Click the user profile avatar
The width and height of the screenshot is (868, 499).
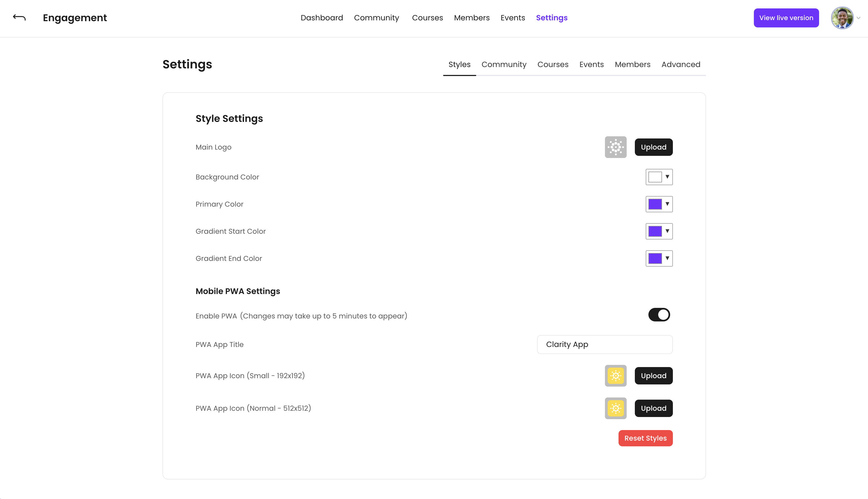(842, 18)
